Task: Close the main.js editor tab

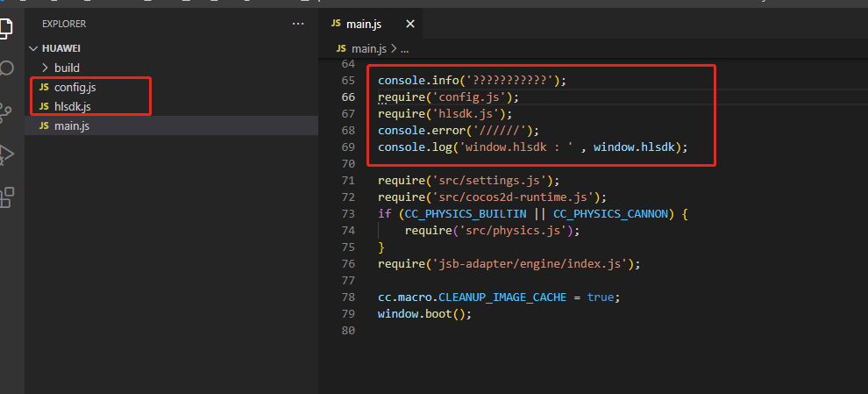Action: (409, 24)
